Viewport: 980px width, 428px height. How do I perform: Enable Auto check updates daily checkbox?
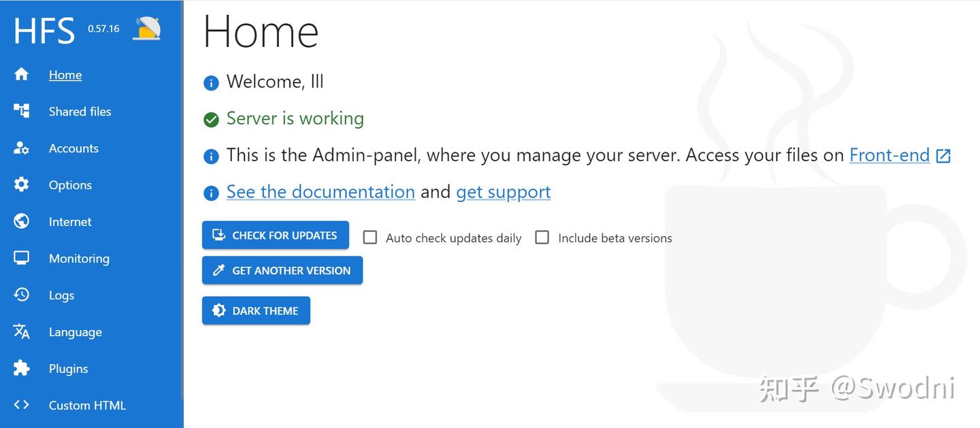point(370,237)
